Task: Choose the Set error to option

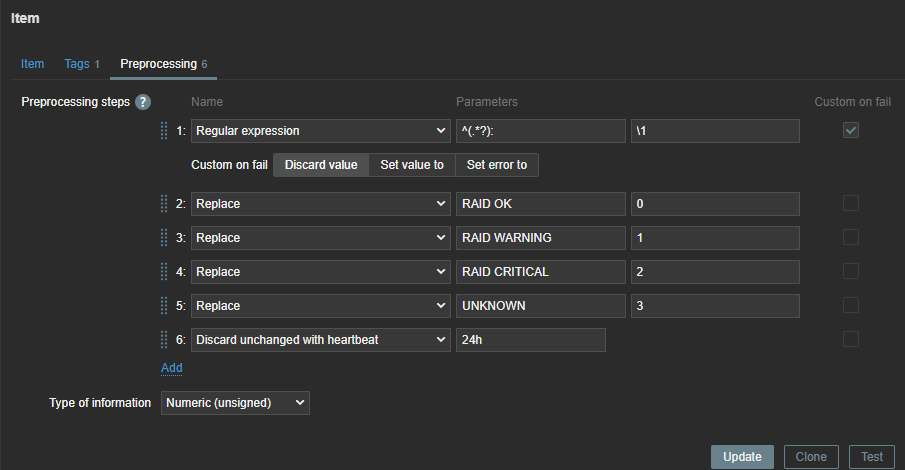Action: point(496,165)
